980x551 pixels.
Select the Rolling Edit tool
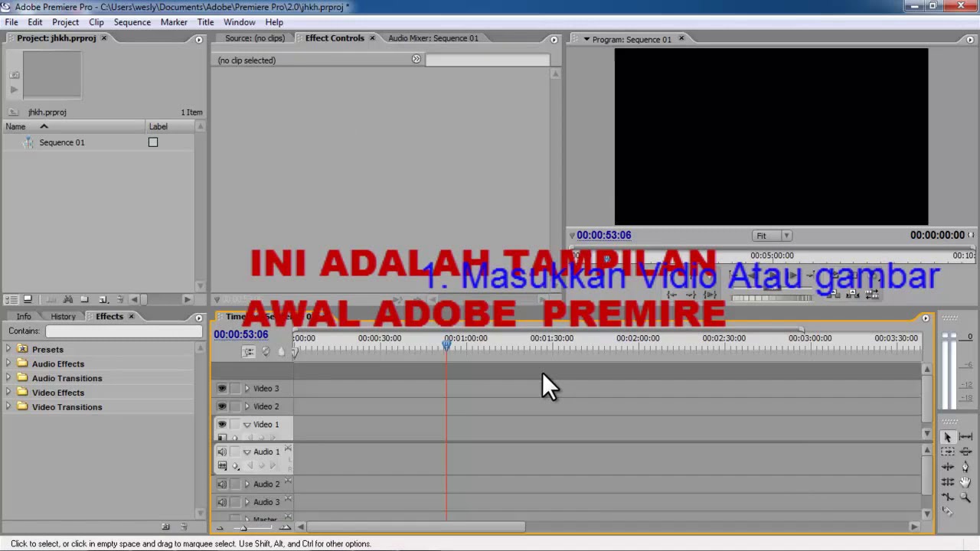coord(948,481)
